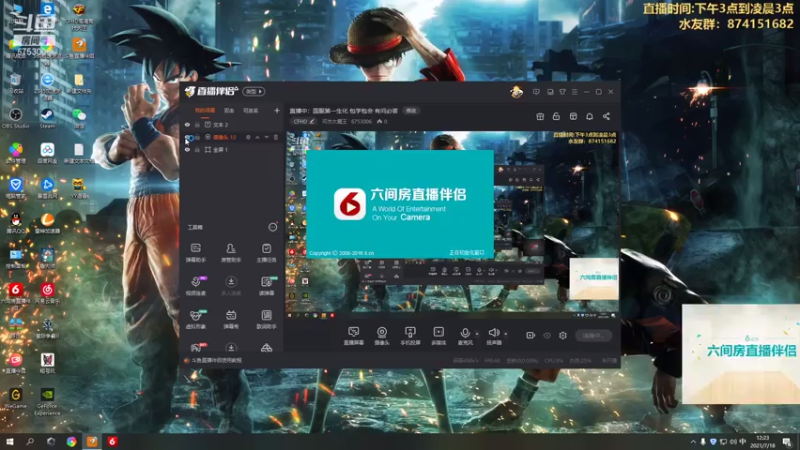The width and height of the screenshot is (800, 450).
Task: Click the record video icon in bottom bar
Action: (531, 335)
